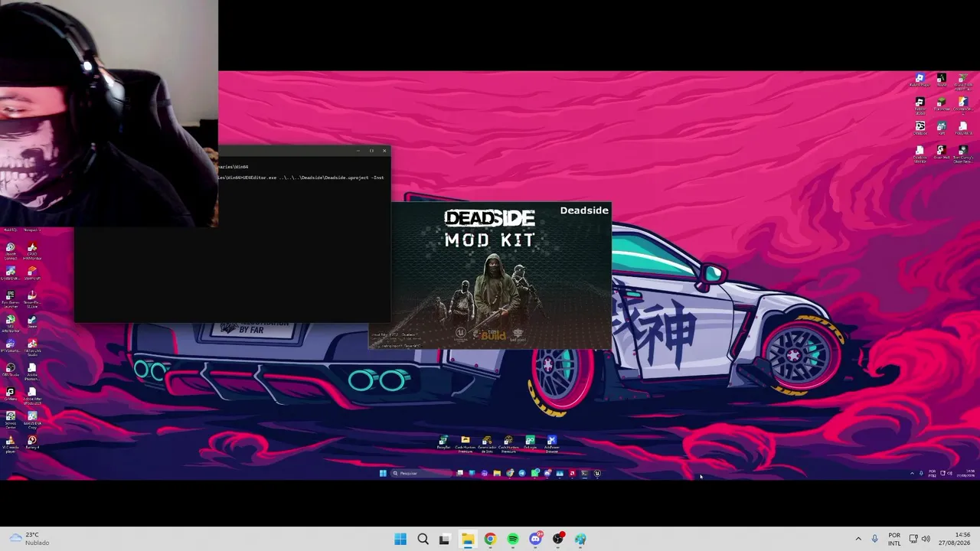Image resolution: width=980 pixels, height=551 pixels.
Task: Open the Generador de Slots desktop shortcut
Action: click(487, 444)
